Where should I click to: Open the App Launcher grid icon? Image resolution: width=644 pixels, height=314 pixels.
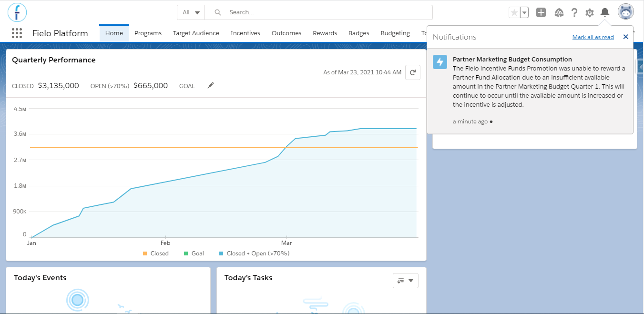click(x=17, y=33)
